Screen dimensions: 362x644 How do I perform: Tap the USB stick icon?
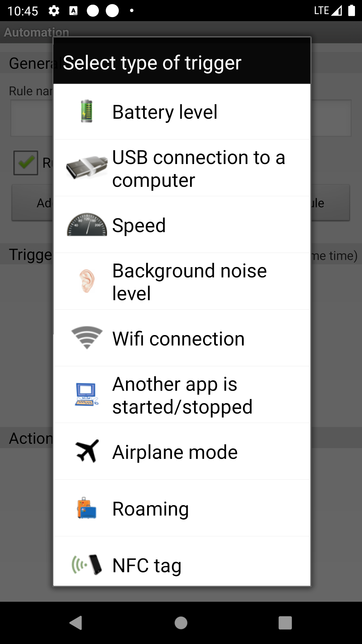click(87, 168)
